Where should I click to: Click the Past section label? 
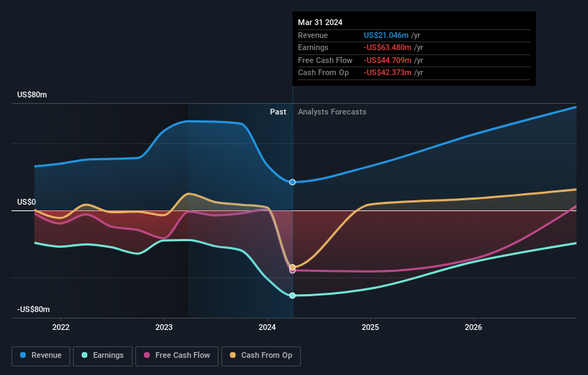(x=278, y=112)
